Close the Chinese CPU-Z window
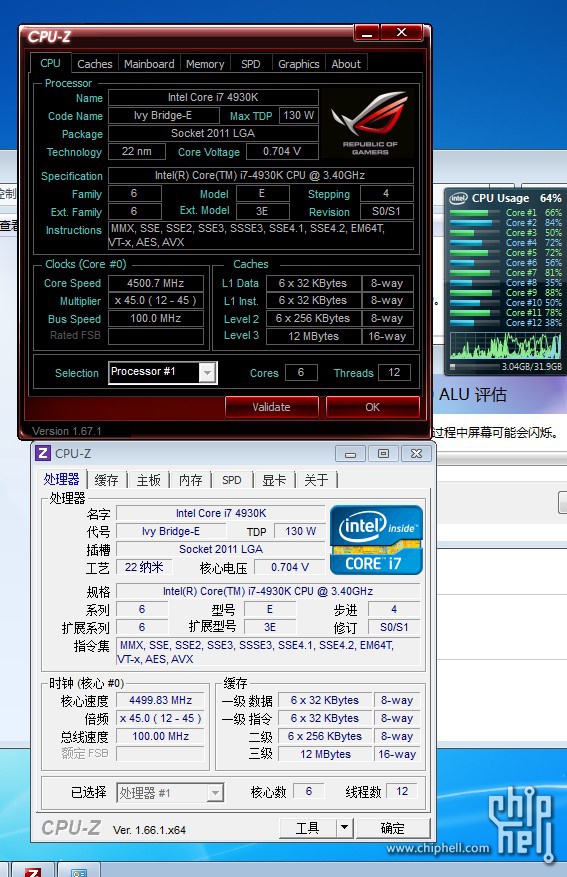567x877 pixels. coord(416,454)
